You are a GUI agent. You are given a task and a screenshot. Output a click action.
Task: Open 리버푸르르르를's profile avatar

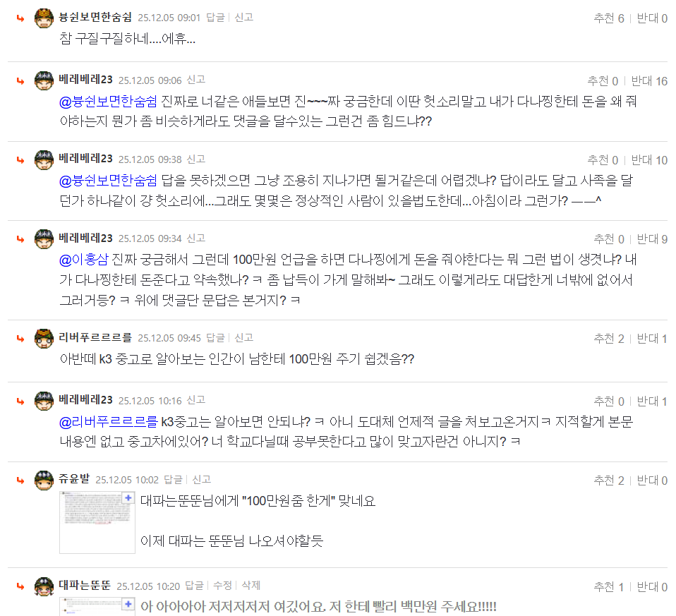pos(44,338)
